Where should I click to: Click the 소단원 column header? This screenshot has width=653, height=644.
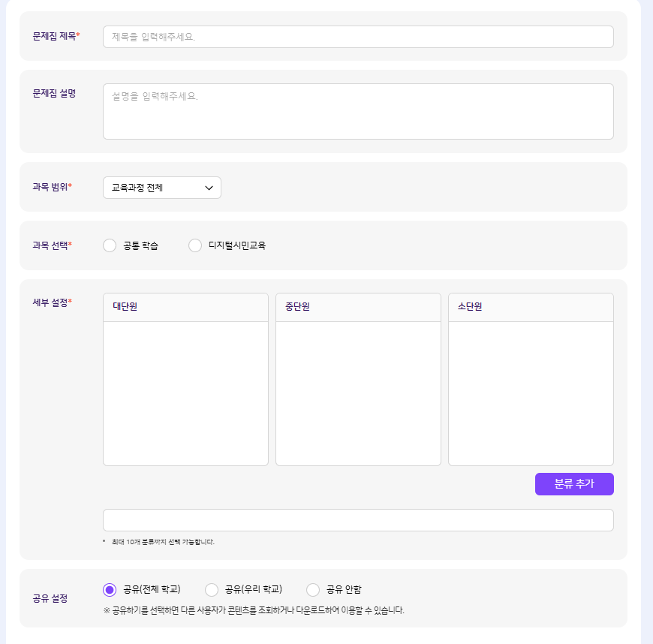531,307
